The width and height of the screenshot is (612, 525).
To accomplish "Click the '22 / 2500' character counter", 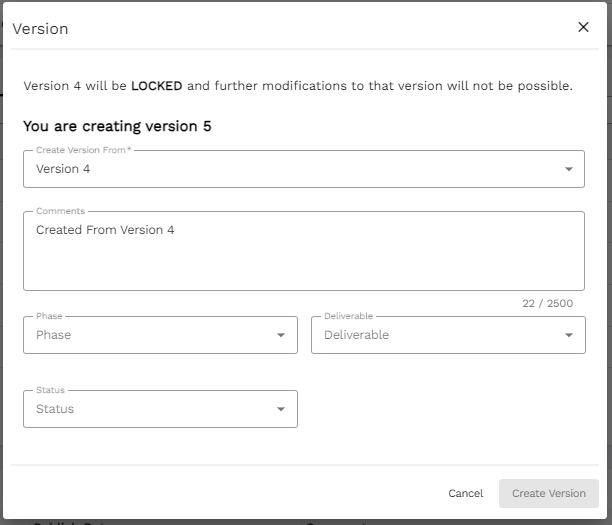I will click(x=548, y=303).
